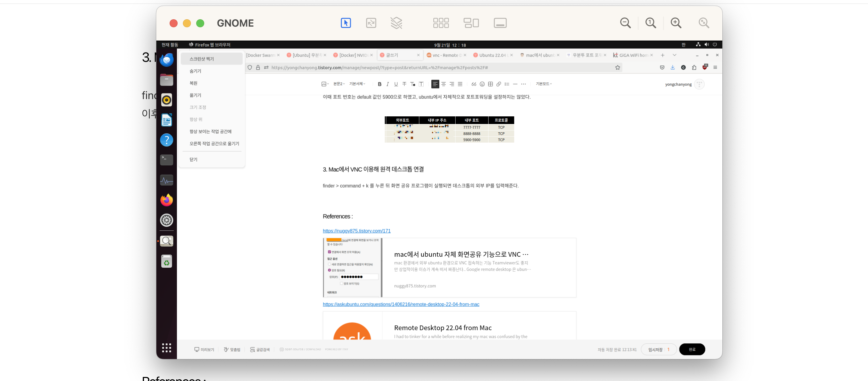Click the zoom out magnifier icon
Screen dimensions: 868x381
coord(625,23)
